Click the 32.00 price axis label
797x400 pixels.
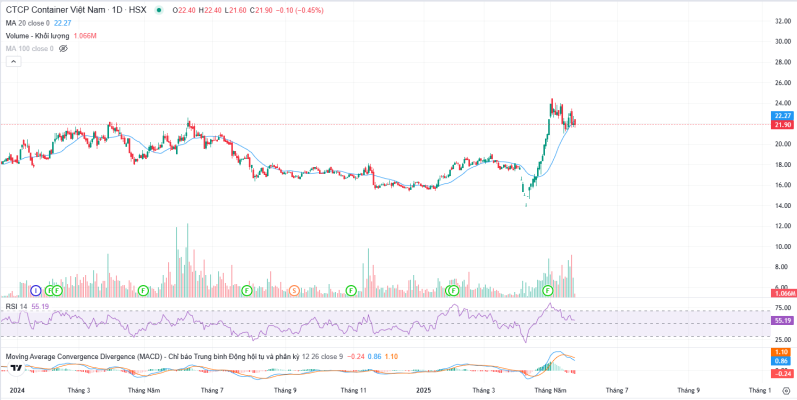[x=783, y=21]
